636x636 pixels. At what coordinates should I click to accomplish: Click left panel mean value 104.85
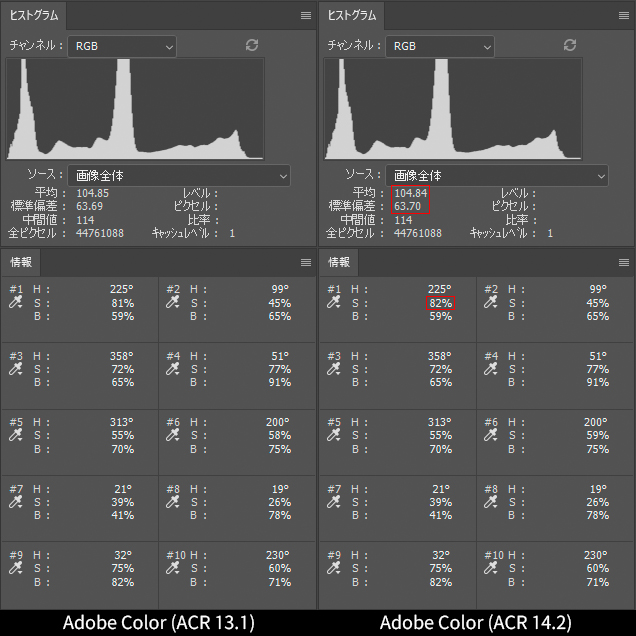[92, 193]
